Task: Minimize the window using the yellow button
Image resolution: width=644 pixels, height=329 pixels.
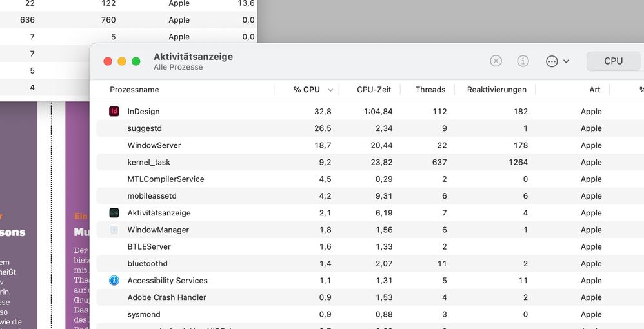Action: pos(122,61)
